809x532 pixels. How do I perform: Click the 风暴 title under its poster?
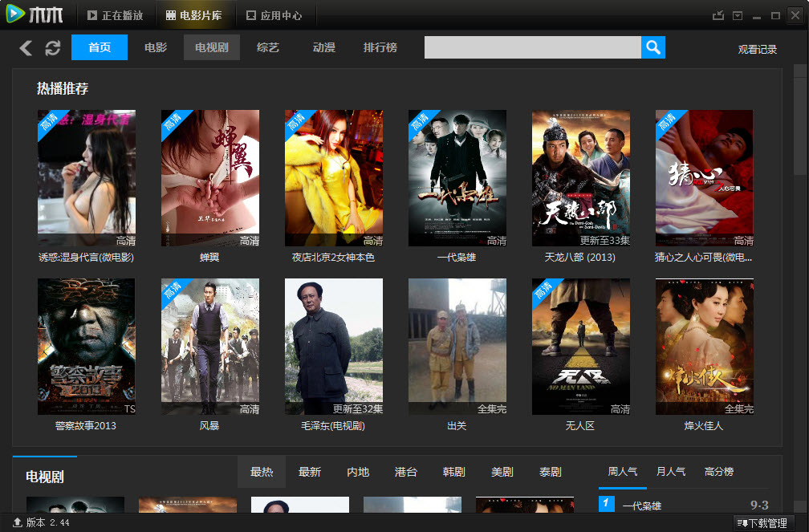pos(209,426)
